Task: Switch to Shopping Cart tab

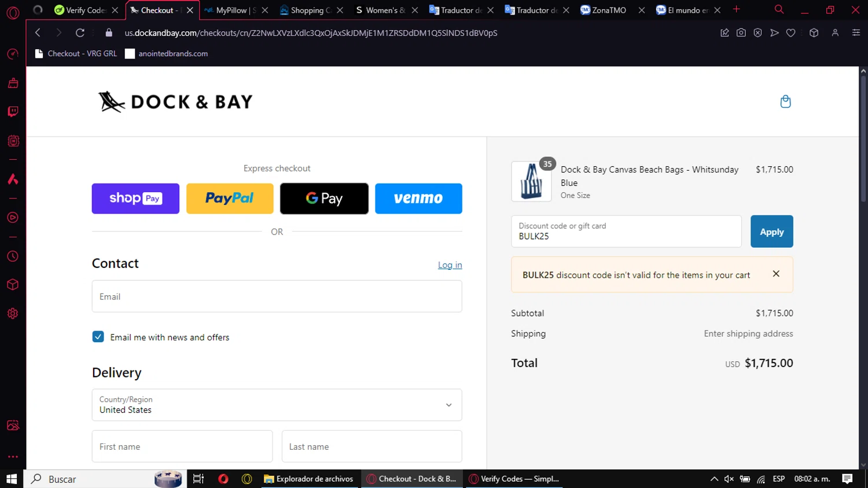Action: pos(311,10)
